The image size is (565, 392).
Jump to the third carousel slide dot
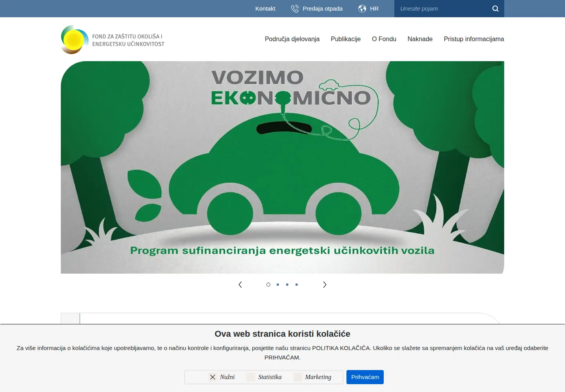click(287, 285)
